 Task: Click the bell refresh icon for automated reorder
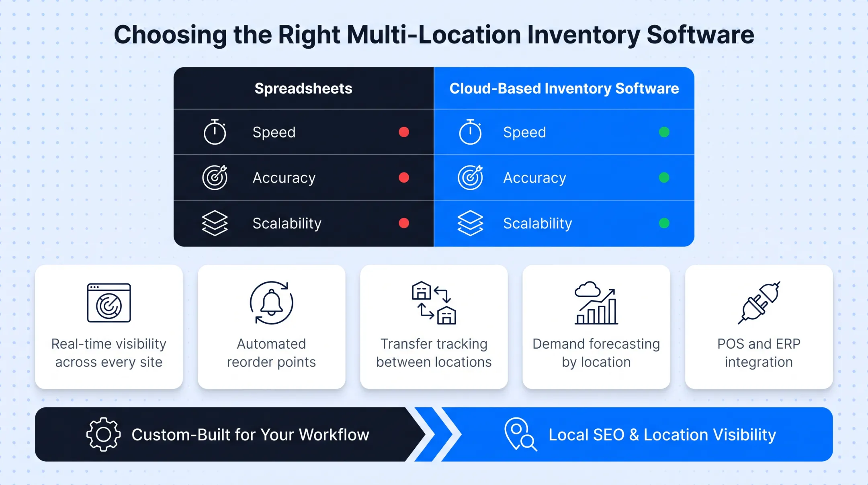click(271, 303)
